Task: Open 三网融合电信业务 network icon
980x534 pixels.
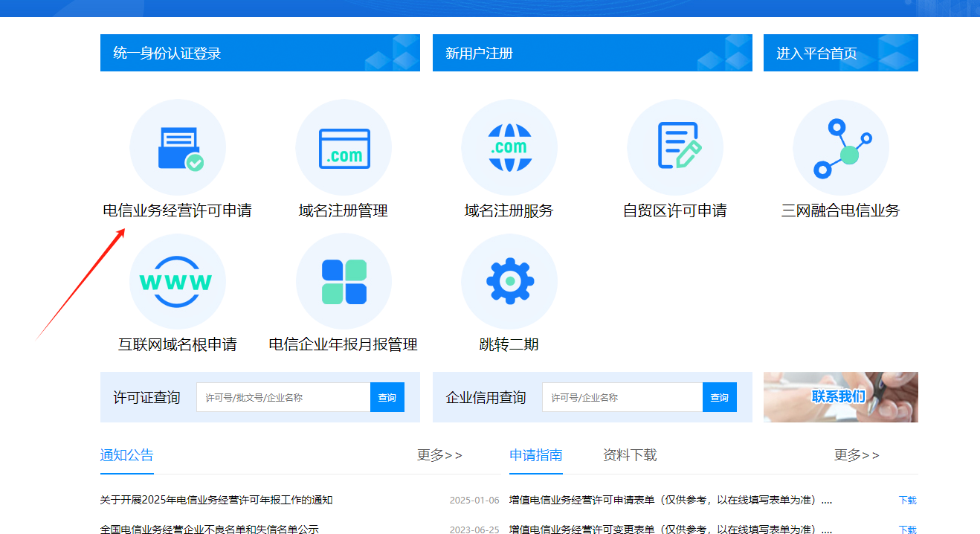Action: tap(841, 148)
